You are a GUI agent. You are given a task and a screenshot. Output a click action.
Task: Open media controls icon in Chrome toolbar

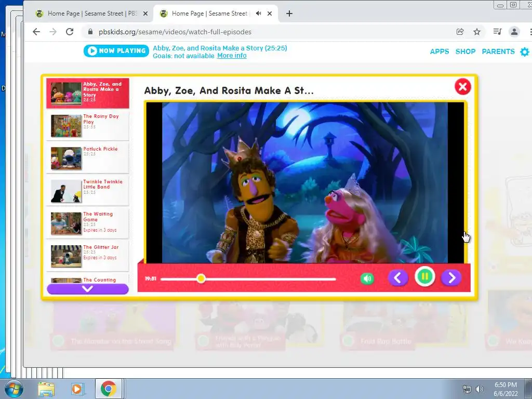pyautogui.click(x=497, y=32)
